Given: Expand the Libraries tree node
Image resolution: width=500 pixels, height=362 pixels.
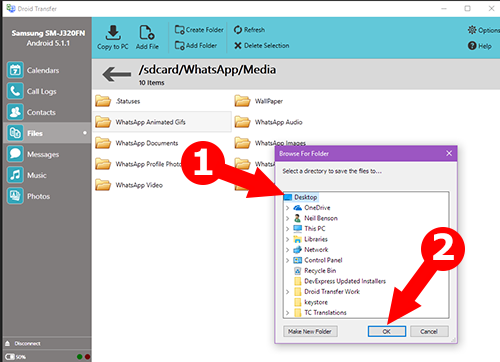Looking at the screenshot, I should coord(287,239).
